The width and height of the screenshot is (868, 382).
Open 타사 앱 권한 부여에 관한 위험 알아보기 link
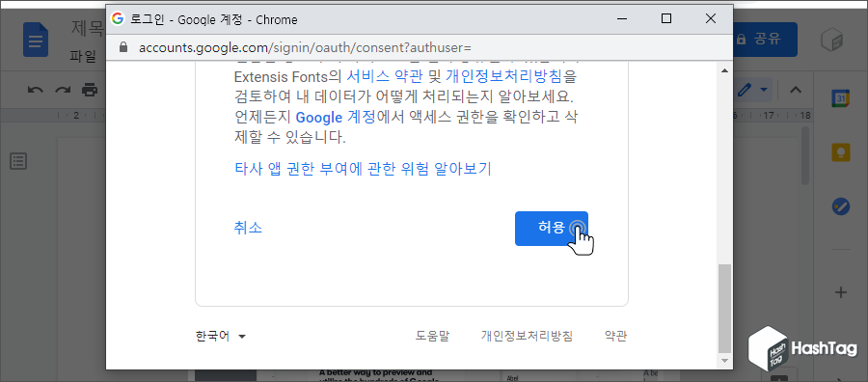363,168
